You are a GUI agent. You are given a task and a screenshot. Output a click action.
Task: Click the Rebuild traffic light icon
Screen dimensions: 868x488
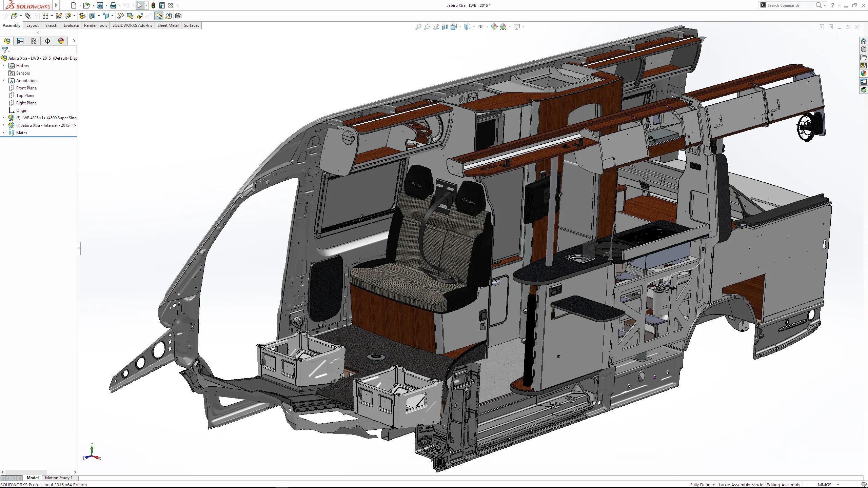pos(153,5)
